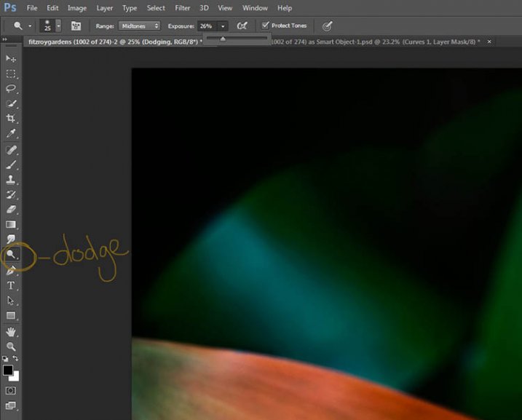Select the Horizontal Type tool

click(x=11, y=286)
